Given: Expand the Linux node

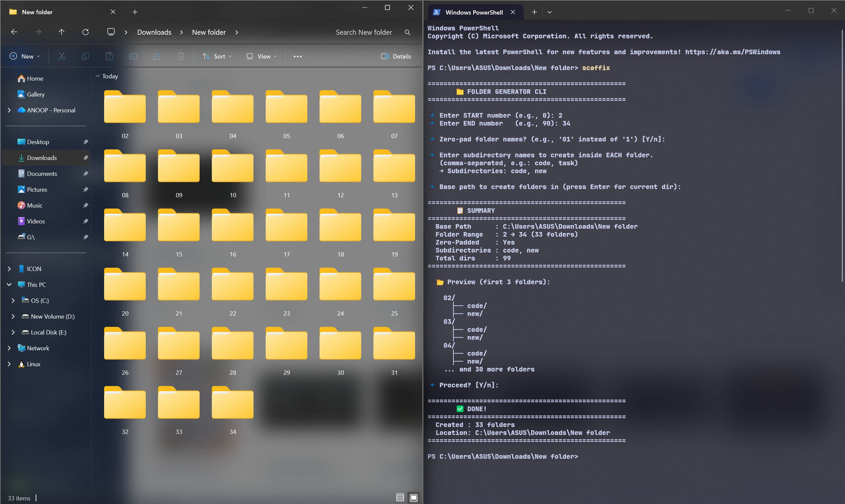Looking at the screenshot, I should [9, 364].
